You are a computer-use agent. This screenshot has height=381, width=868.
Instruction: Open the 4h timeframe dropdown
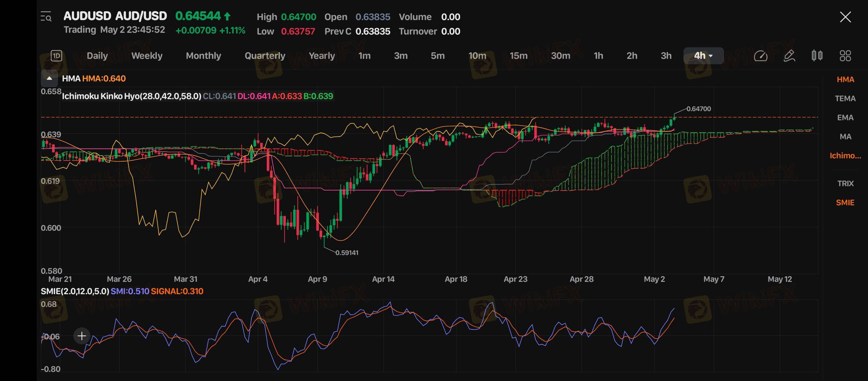point(703,56)
